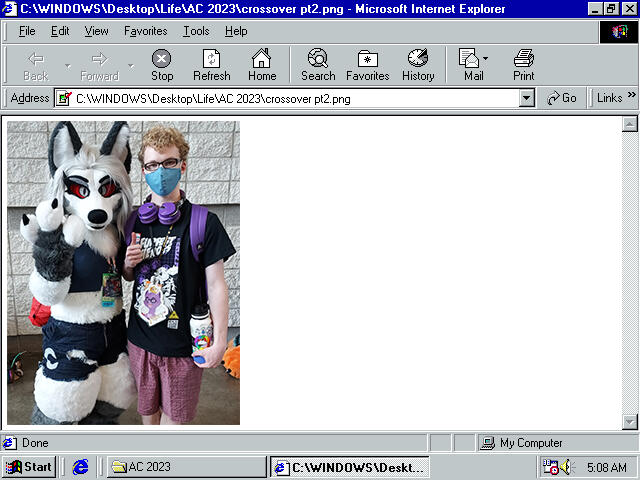
Task: Launch Internet Explorer from the quick launch
Action: coord(81,467)
